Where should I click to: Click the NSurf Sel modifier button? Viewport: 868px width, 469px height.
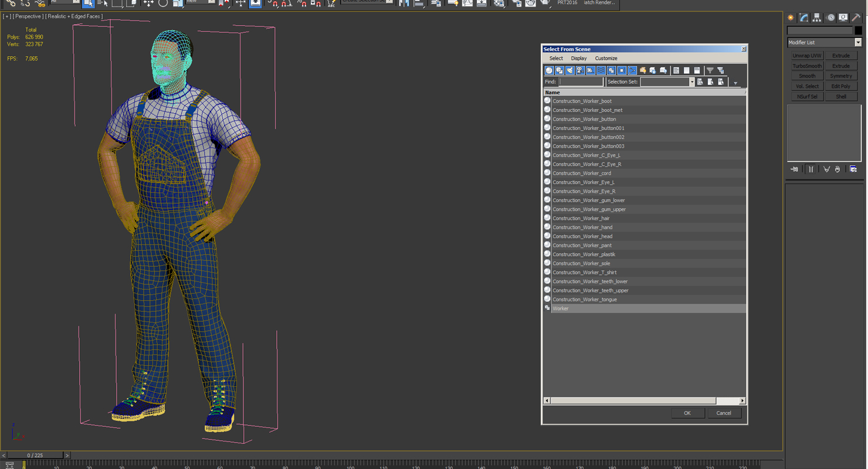807,97
